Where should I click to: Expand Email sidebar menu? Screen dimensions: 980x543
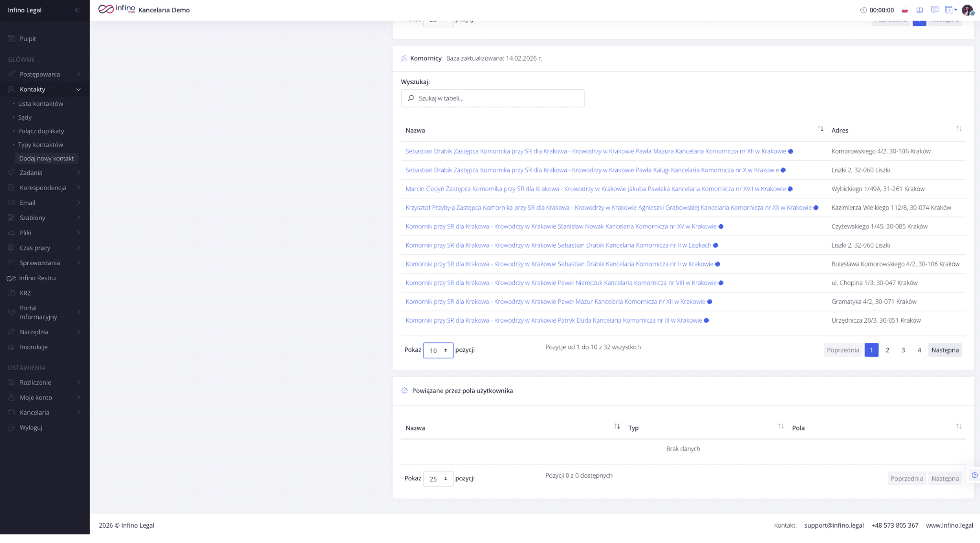point(45,203)
